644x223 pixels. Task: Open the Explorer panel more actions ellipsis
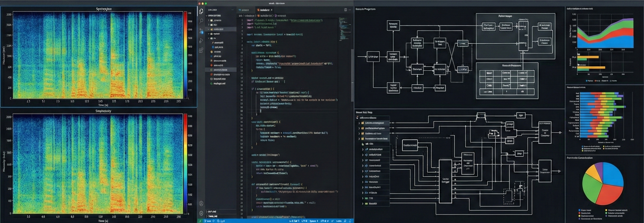233,10
